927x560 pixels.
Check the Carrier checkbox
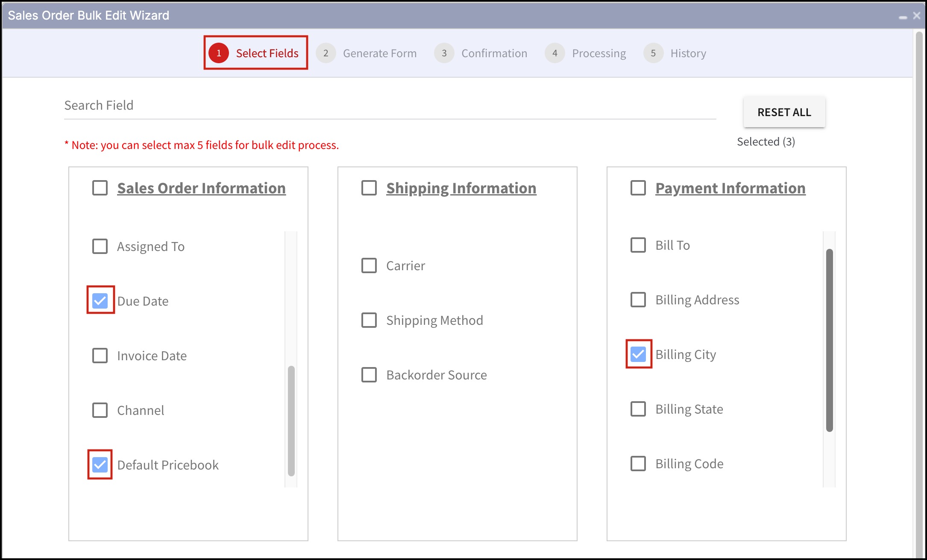tap(369, 265)
